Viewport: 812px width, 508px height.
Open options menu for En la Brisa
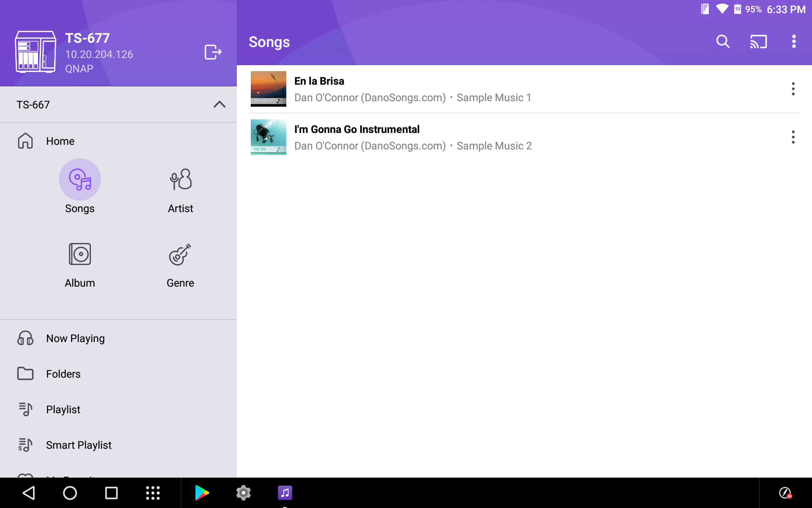pyautogui.click(x=793, y=89)
